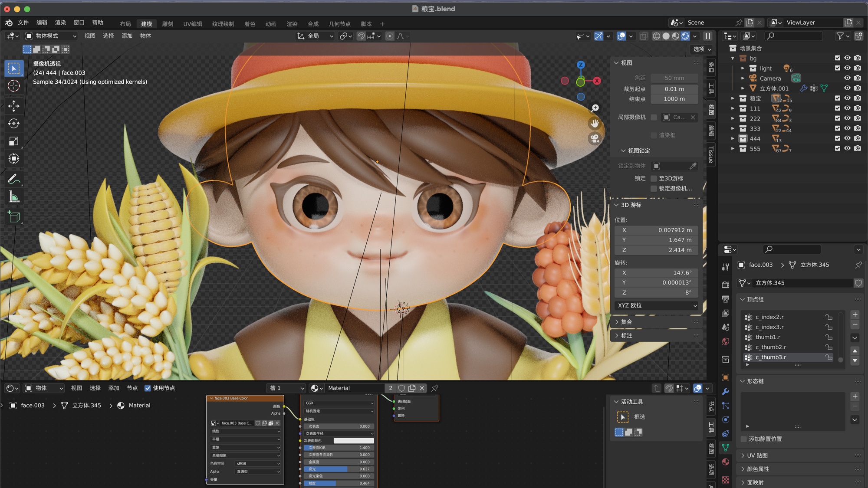The image size is (868, 488).
Task: Open the Render properties tab
Action: [x=725, y=285]
